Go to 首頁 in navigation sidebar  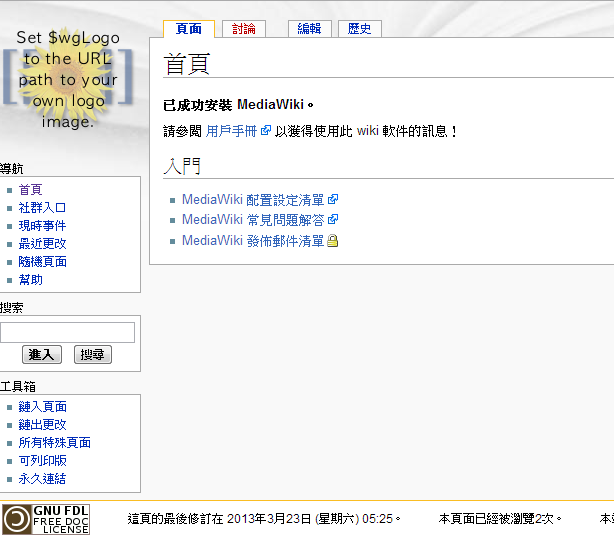pos(30,190)
